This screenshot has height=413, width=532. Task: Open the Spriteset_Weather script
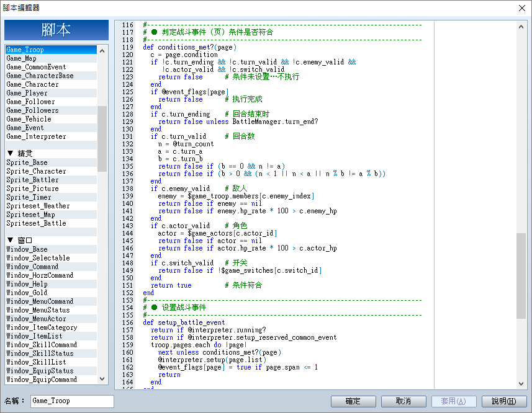(x=51, y=206)
